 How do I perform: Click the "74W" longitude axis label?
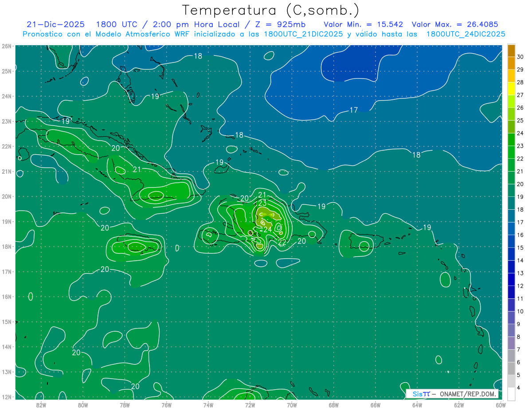coord(208,405)
